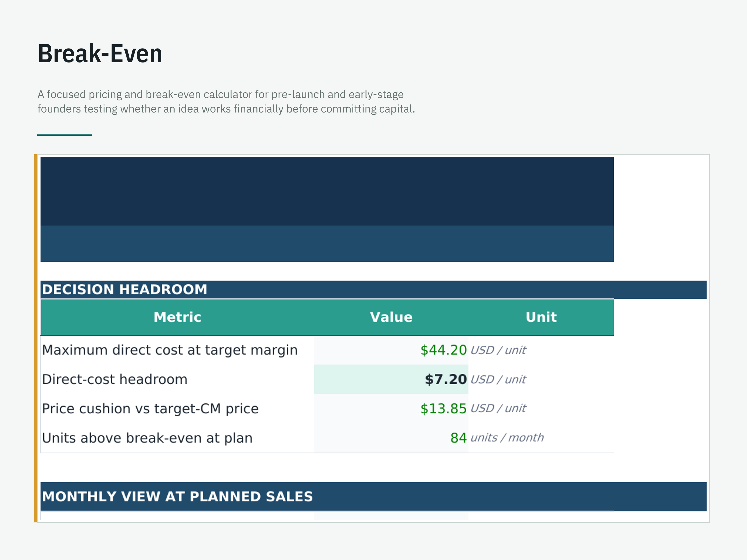Click 'Price cushion vs target-CM price' label

[x=150, y=409]
